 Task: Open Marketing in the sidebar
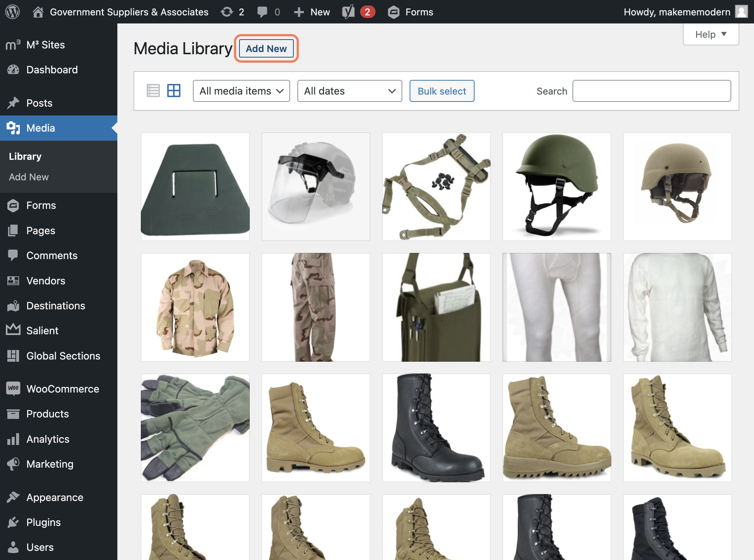click(x=59, y=464)
